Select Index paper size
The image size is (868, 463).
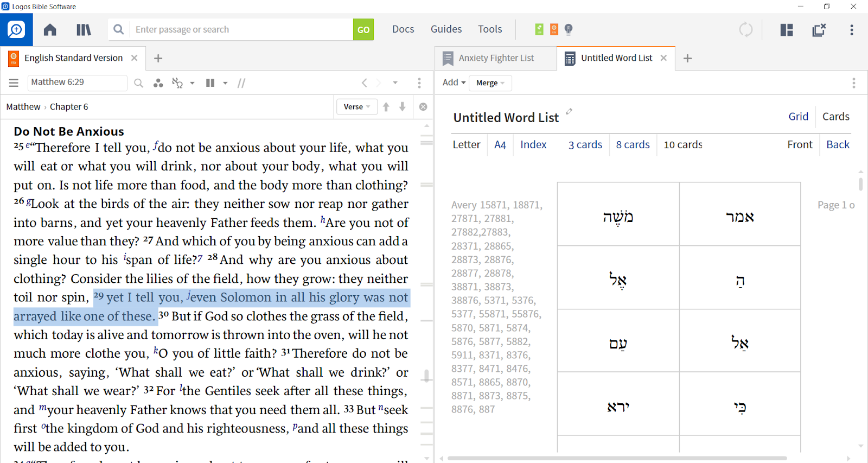coord(533,145)
